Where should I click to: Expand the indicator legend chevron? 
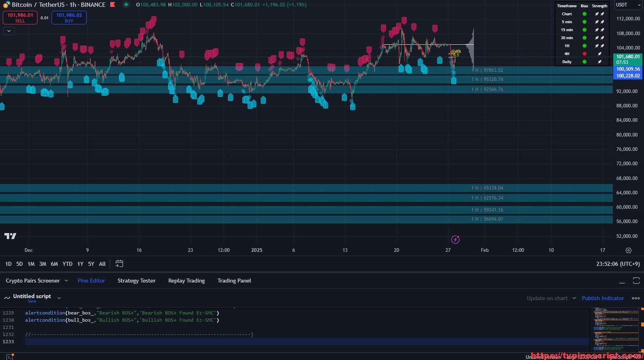[9, 31]
